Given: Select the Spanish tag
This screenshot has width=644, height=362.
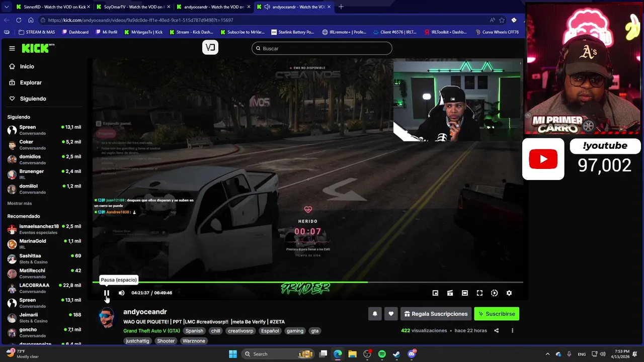Looking at the screenshot, I should (x=194, y=331).
